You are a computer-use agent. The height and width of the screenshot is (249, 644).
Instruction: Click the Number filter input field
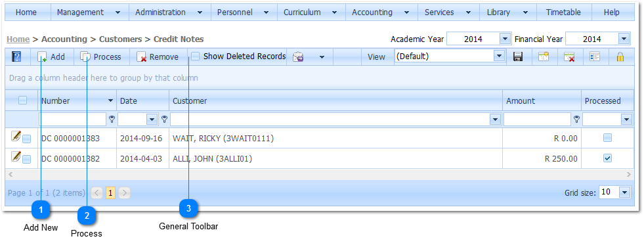pos(73,120)
